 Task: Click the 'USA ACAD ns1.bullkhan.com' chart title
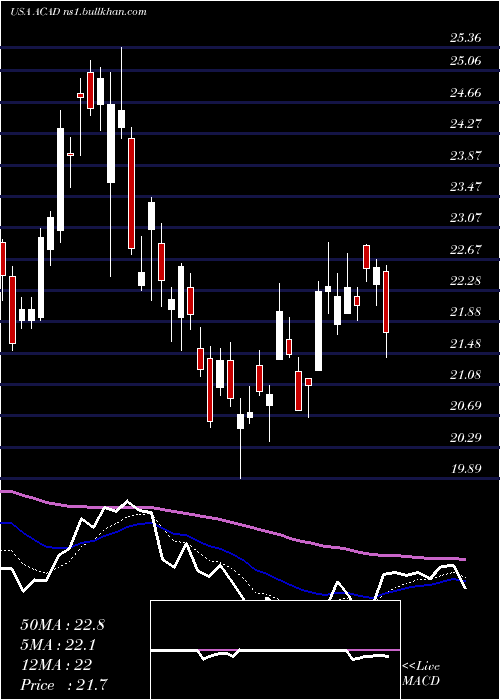(x=78, y=12)
